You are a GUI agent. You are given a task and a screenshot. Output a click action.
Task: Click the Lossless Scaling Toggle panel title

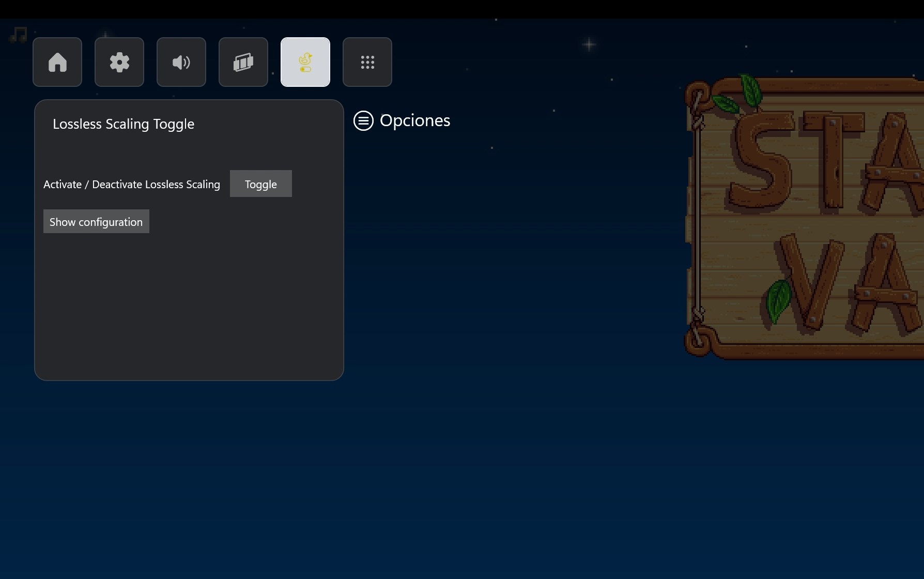(x=124, y=124)
